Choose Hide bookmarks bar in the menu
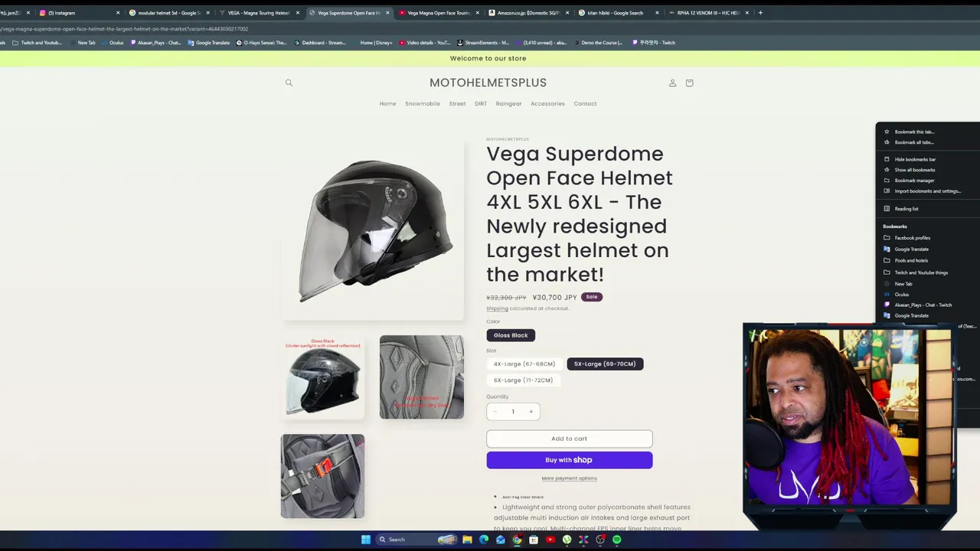This screenshot has height=551, width=980. point(915,159)
